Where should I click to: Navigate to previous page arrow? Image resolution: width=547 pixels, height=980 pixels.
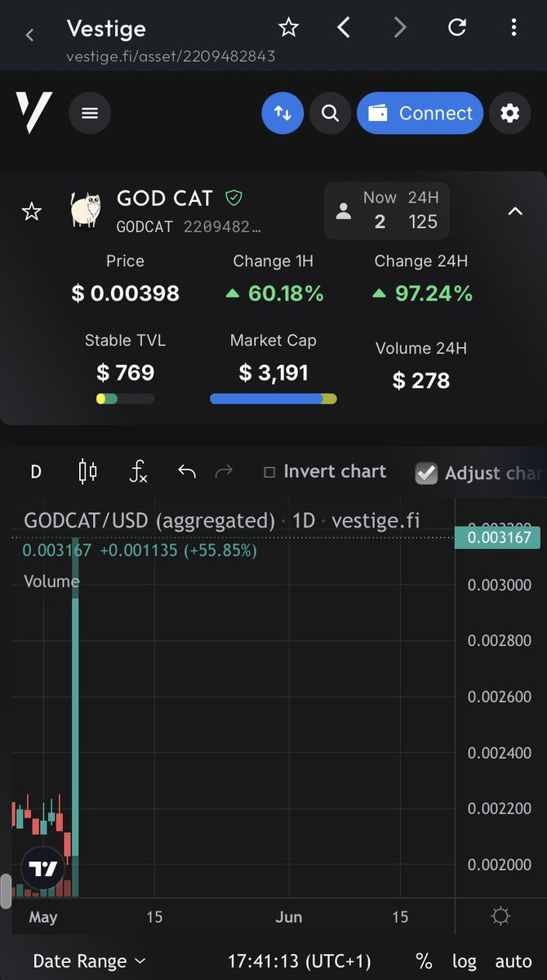point(344,28)
